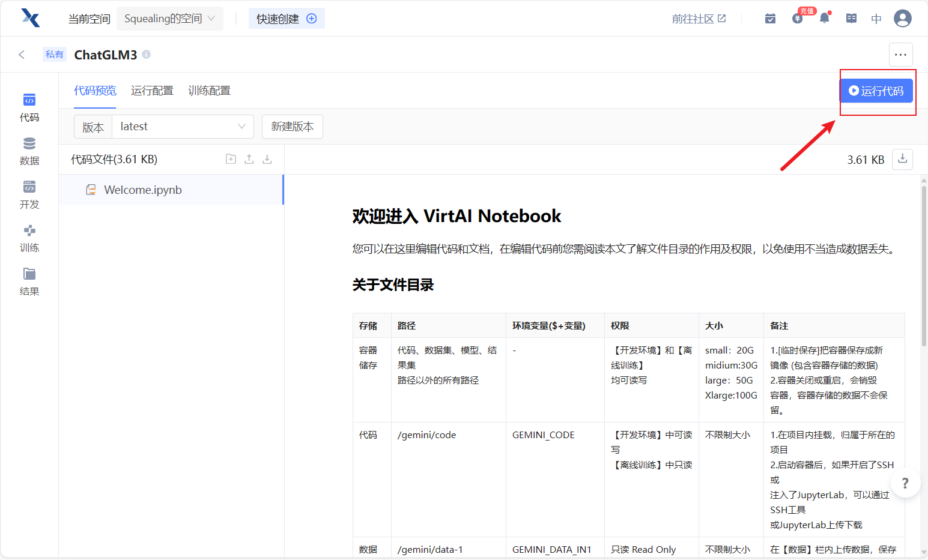928x560 pixels.
Task: Click the calendar check-in icon
Action: click(770, 19)
